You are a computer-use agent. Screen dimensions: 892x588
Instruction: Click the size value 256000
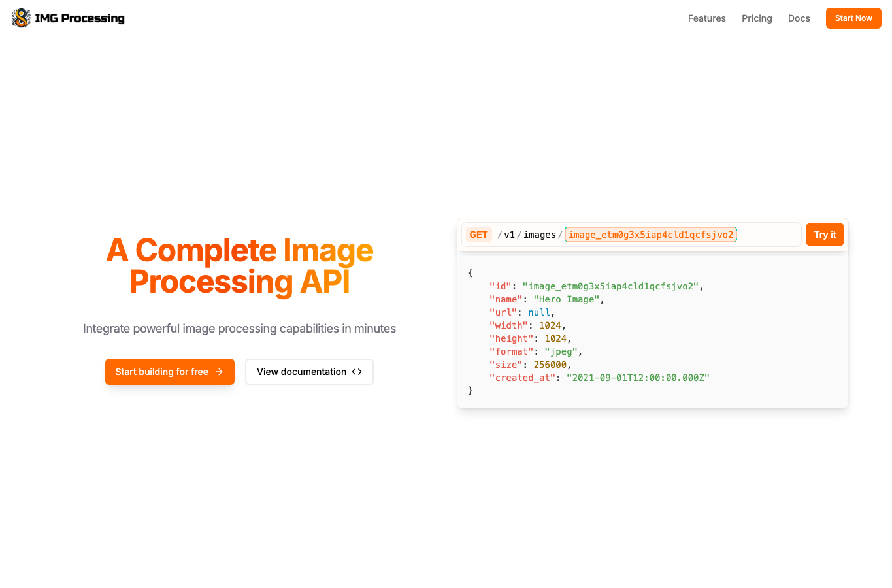click(x=550, y=365)
